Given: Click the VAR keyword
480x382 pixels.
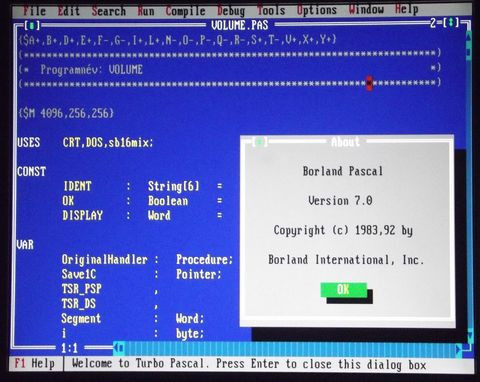Looking at the screenshot, I should tap(25, 245).
